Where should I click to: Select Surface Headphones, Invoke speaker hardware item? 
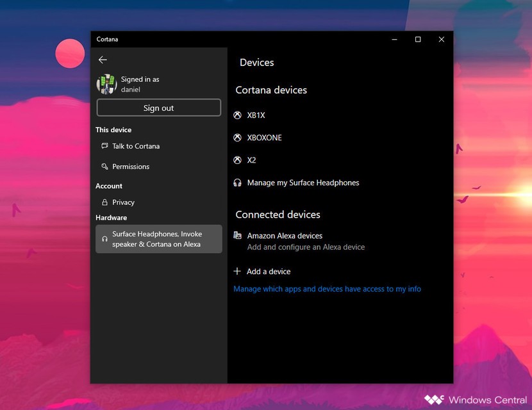(158, 239)
